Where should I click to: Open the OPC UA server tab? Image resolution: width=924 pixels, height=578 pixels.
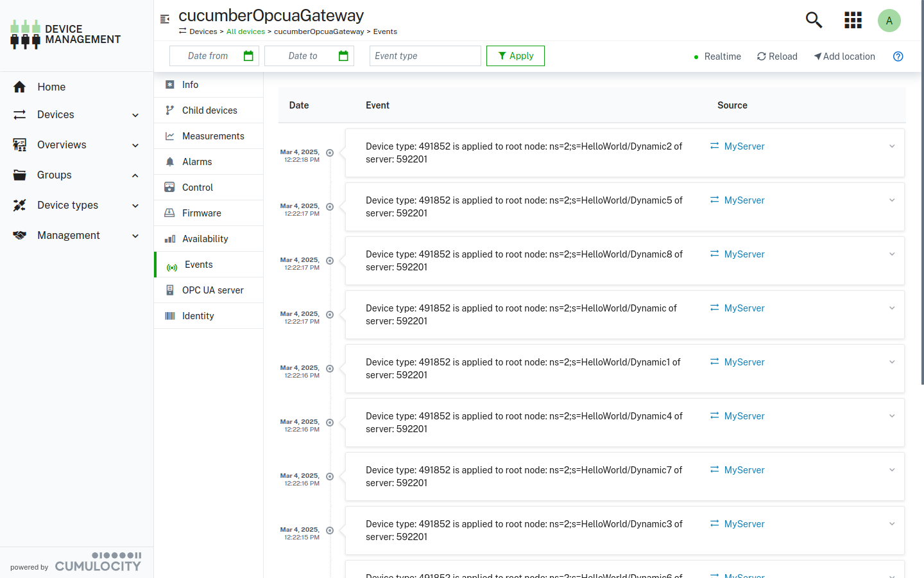(212, 290)
